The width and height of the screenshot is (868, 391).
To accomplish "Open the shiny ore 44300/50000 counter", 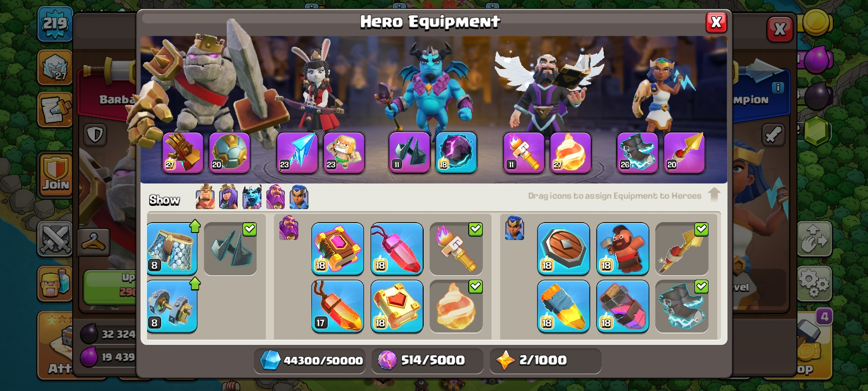I will [310, 361].
